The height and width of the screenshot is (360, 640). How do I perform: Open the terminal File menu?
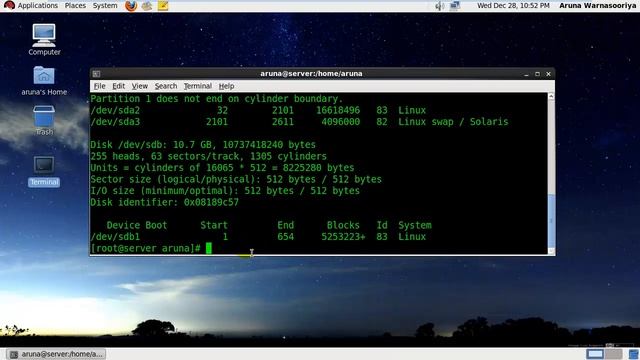tap(99, 86)
